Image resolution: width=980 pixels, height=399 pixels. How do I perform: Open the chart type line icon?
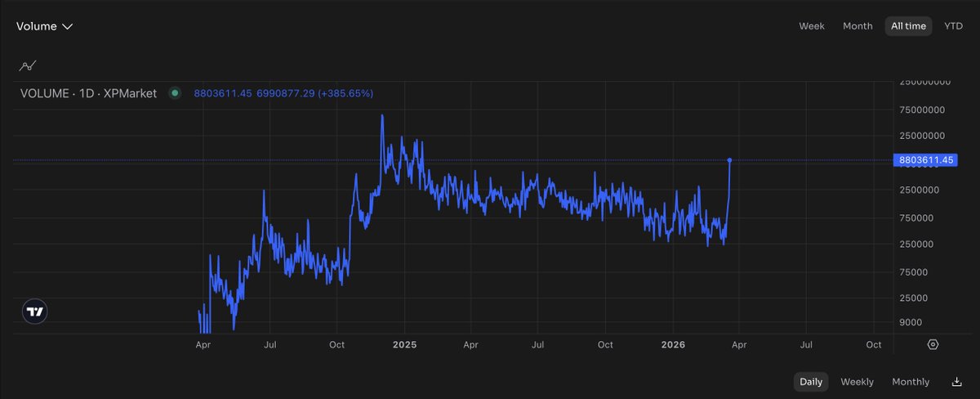coord(29,65)
